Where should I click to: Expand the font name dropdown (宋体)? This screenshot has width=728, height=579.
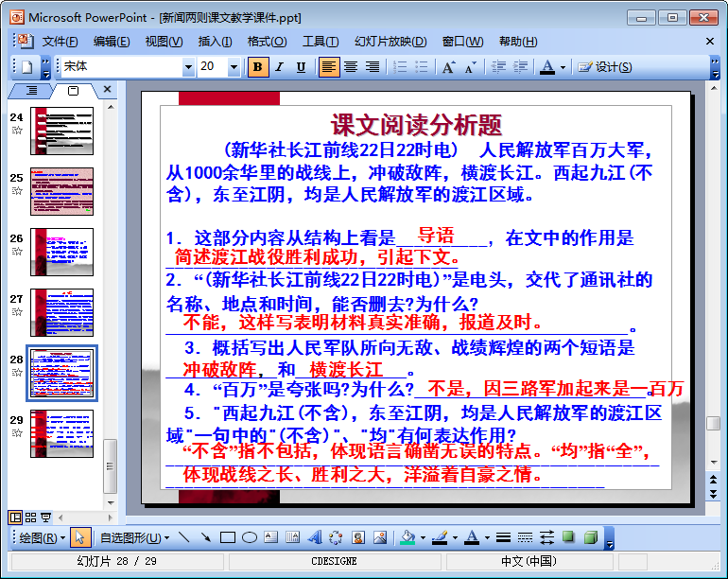click(x=188, y=67)
